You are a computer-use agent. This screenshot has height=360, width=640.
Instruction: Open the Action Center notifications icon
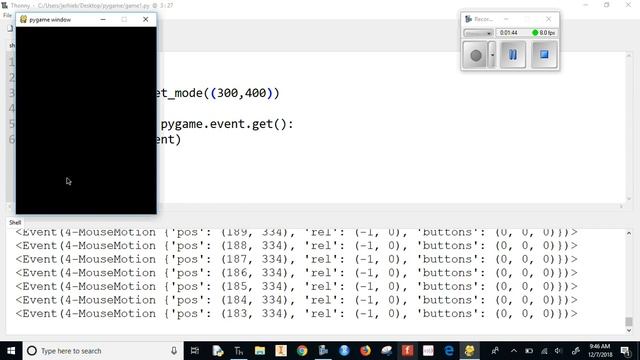click(625, 351)
